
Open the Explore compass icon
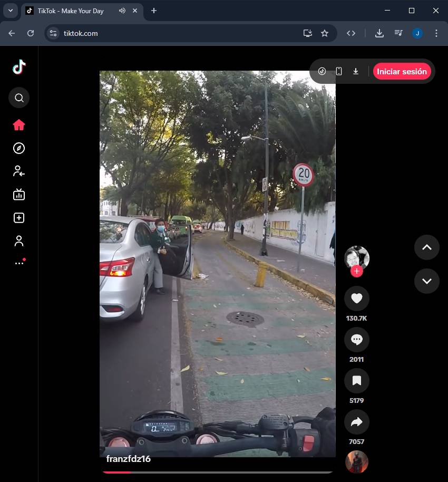point(19,148)
